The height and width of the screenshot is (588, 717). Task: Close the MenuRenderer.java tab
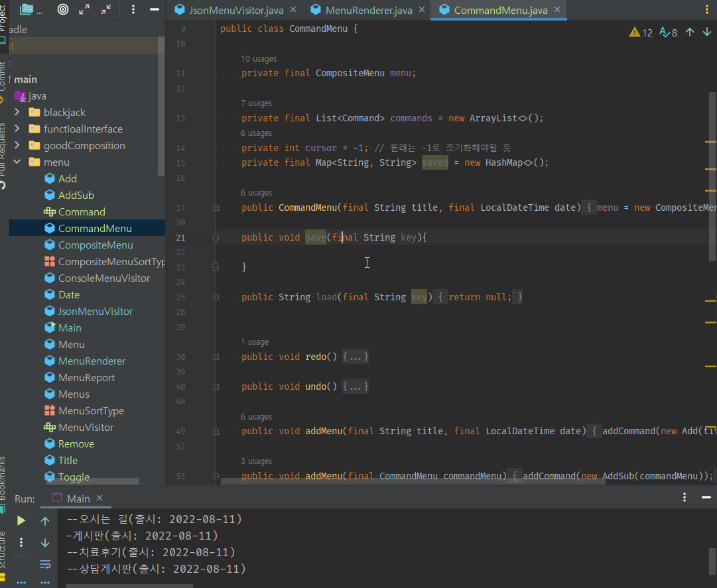422,9
